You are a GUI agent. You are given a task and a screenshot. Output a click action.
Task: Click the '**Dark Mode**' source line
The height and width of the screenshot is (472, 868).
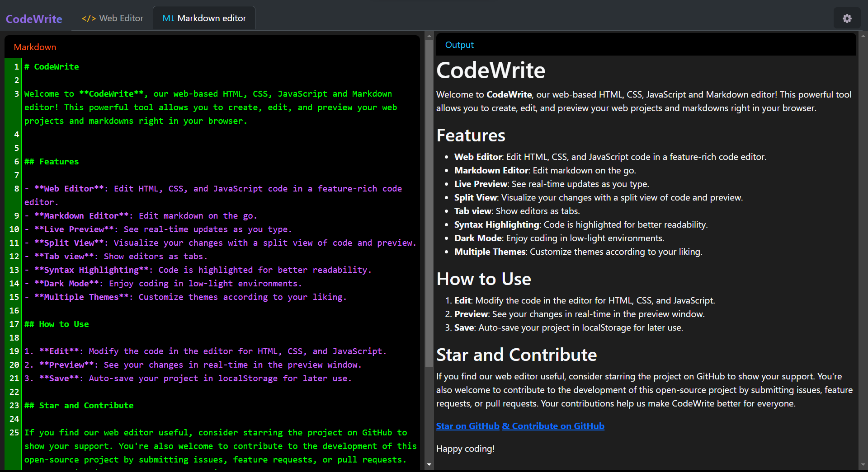pyautogui.click(x=163, y=284)
